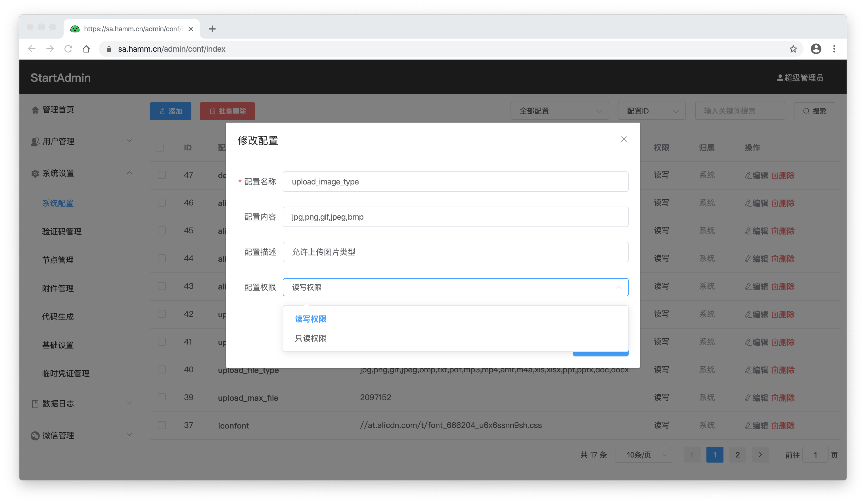This screenshot has height=504, width=866.
Task: Go to pagination page 2
Action: [737, 455]
